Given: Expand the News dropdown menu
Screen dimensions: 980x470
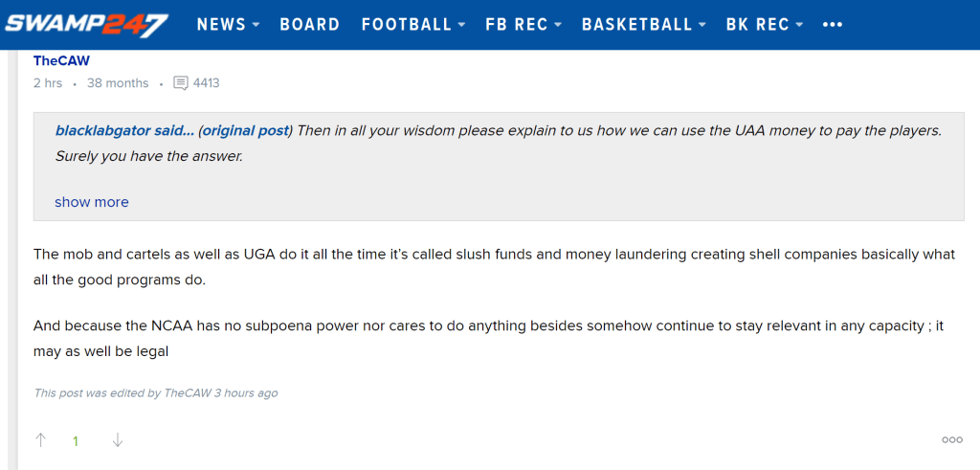Looking at the screenshot, I should pos(228,25).
